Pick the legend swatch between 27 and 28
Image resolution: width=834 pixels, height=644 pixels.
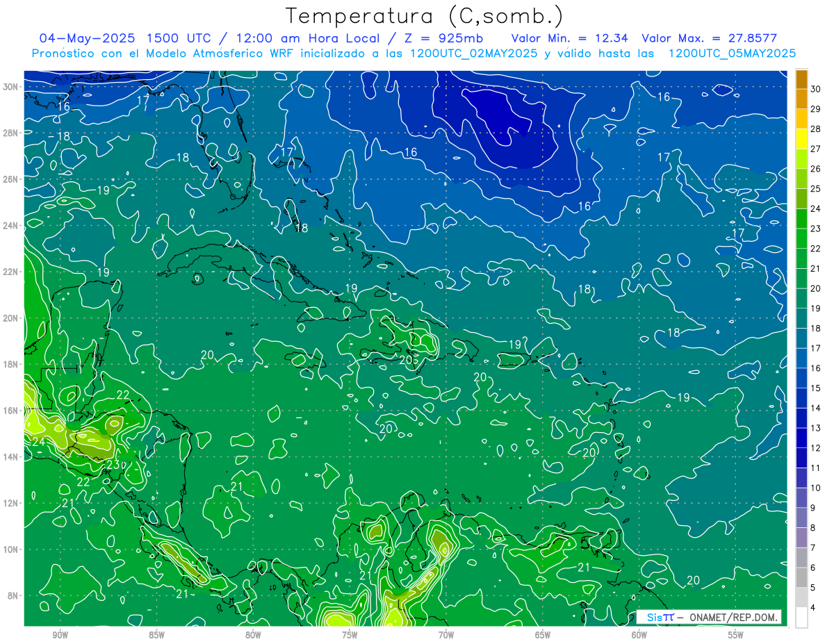coord(801,139)
